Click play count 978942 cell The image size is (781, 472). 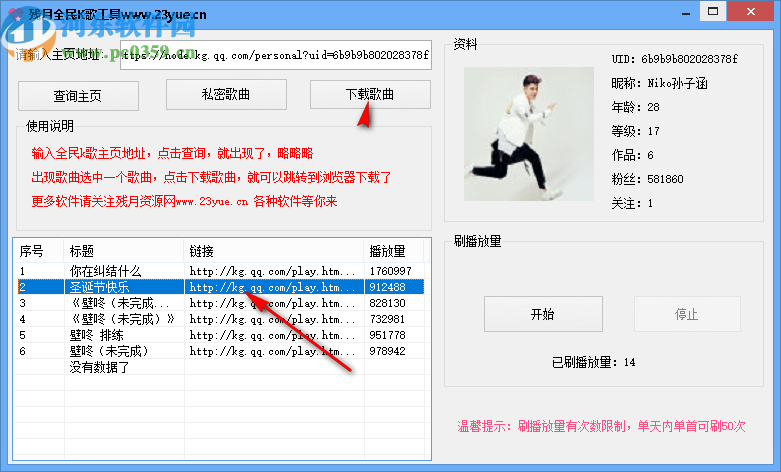point(388,351)
